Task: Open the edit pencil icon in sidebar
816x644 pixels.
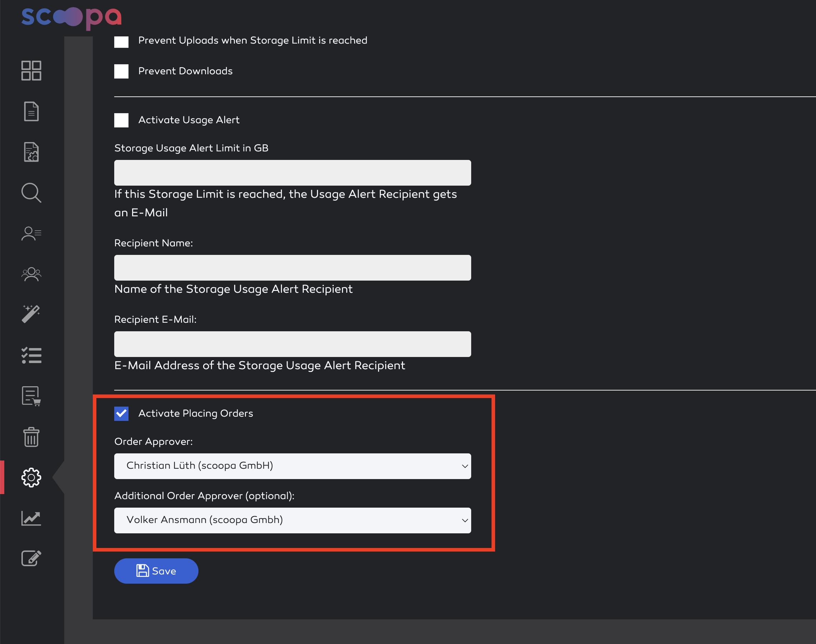Action: click(31, 558)
